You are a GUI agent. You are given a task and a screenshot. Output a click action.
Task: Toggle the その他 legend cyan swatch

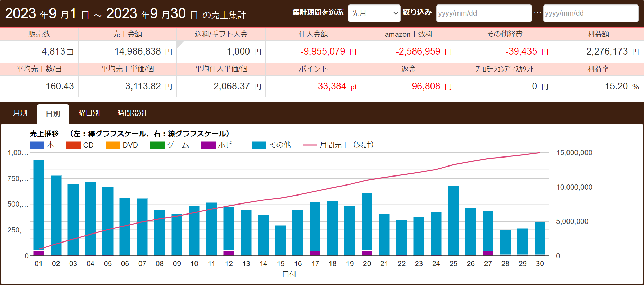pos(259,145)
